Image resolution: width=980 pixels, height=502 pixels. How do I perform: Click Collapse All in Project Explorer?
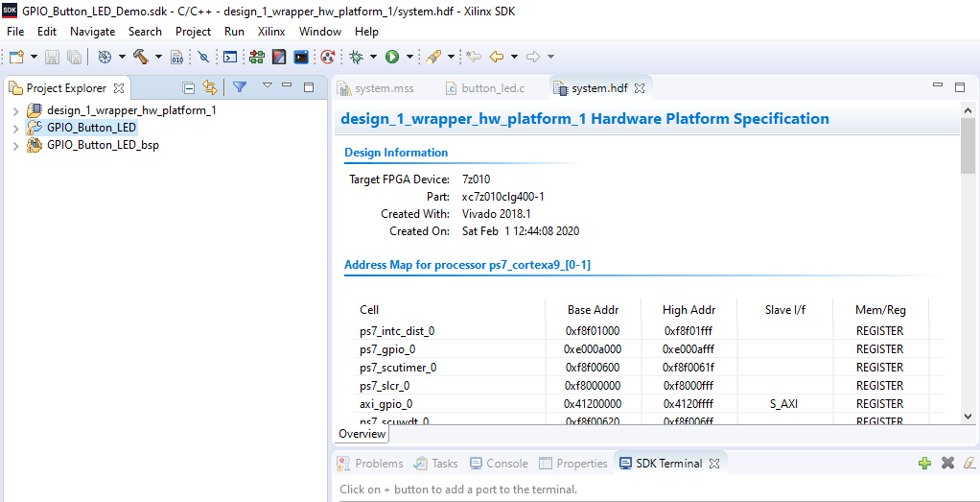189,87
